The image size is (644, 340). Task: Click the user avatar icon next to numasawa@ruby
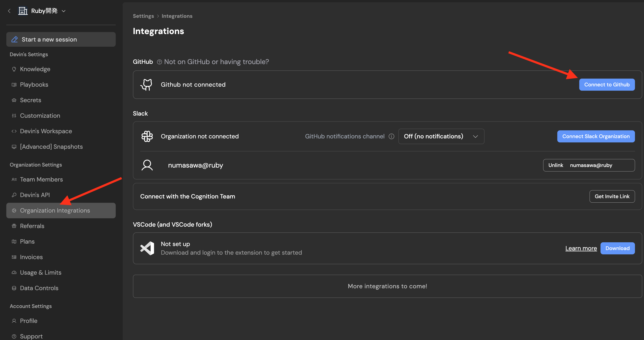click(x=147, y=165)
